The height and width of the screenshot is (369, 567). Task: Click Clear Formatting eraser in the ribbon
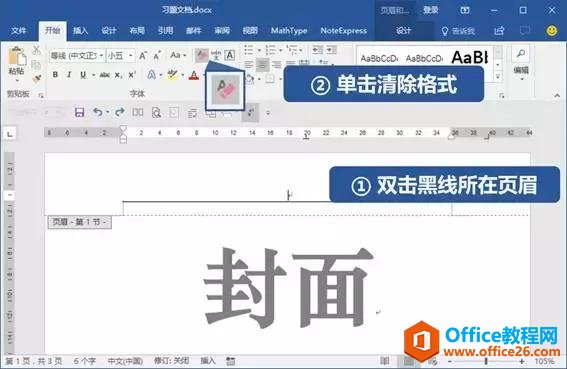(201, 55)
